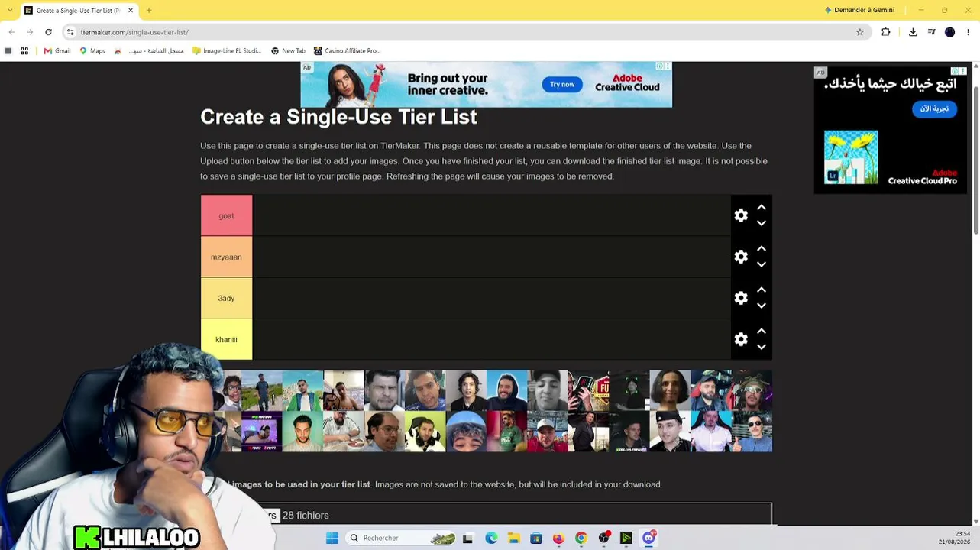Open Task View on the taskbar

(467, 538)
